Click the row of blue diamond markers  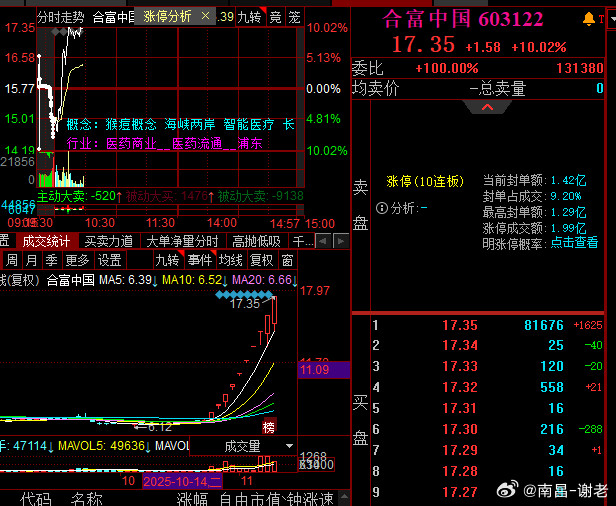(244, 295)
